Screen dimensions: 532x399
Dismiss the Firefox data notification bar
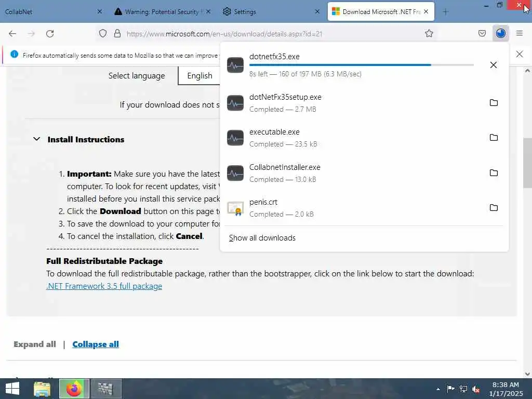coord(520,54)
